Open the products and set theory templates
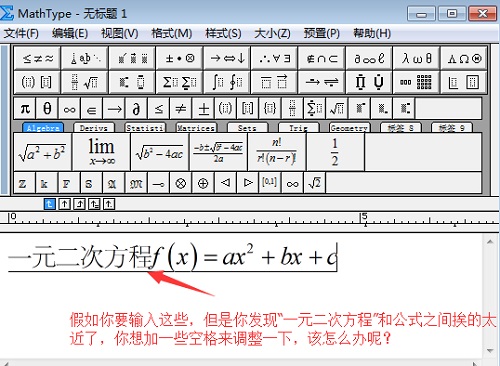This screenshot has height=366, width=500. (x=369, y=82)
